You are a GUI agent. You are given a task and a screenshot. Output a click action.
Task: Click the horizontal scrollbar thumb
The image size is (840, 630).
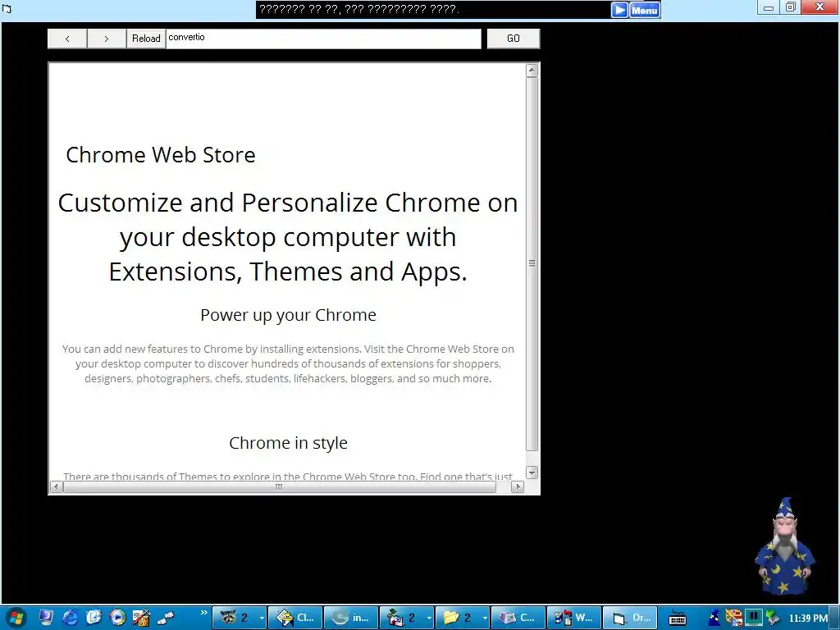[x=279, y=487]
